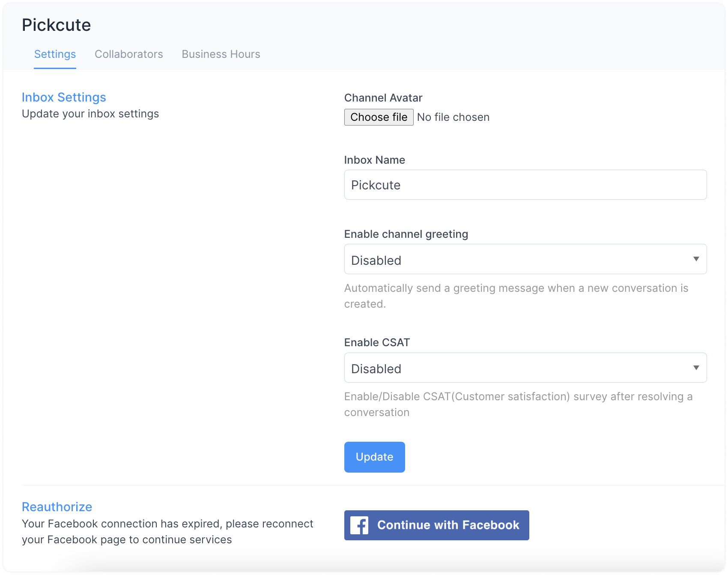Image resolution: width=728 pixels, height=575 pixels.
Task: Switch to the Settings tab
Action: point(55,54)
